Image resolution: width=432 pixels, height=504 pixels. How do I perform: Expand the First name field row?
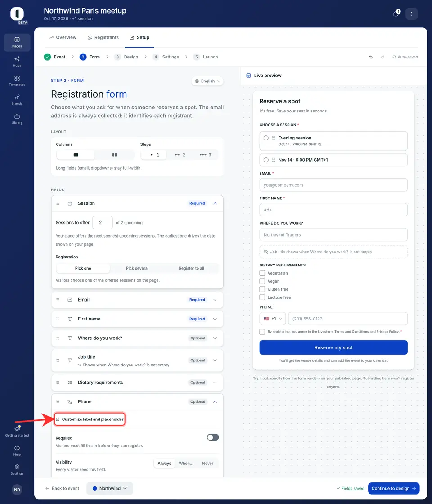coord(215,319)
